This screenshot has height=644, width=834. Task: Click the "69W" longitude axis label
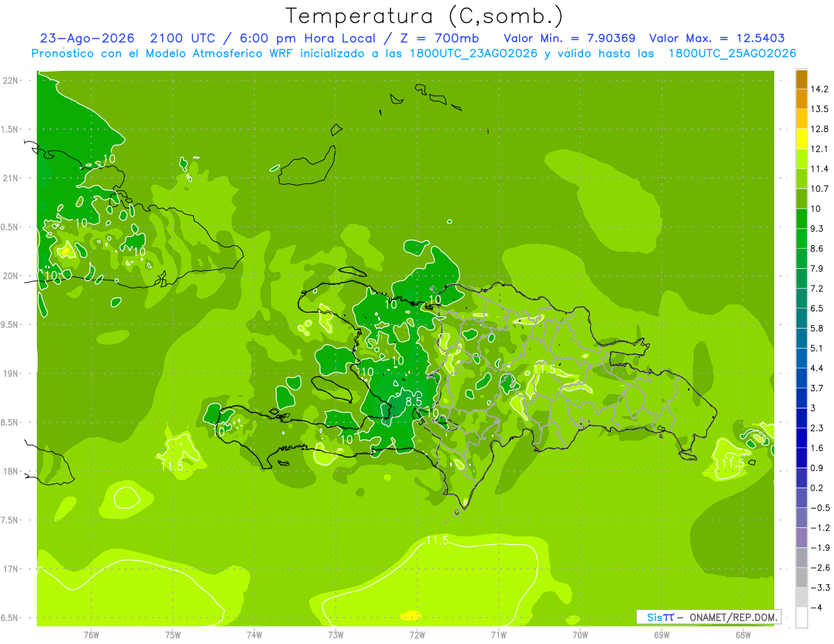(x=662, y=634)
